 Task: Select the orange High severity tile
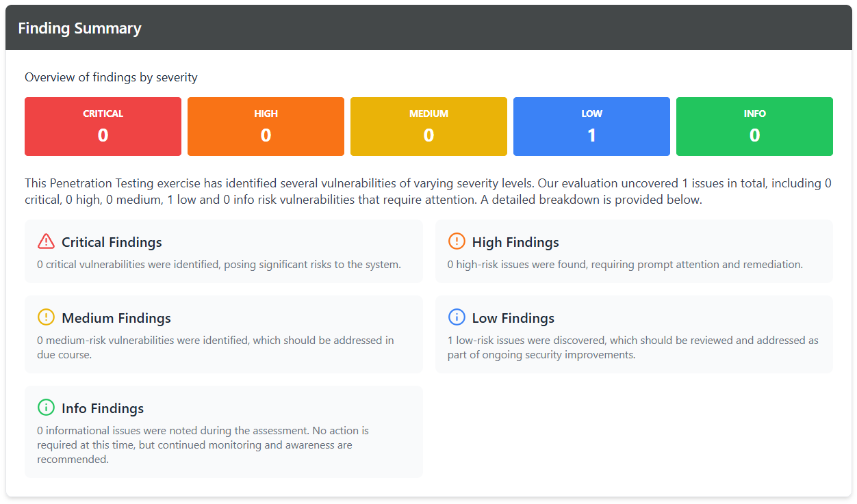click(x=266, y=127)
